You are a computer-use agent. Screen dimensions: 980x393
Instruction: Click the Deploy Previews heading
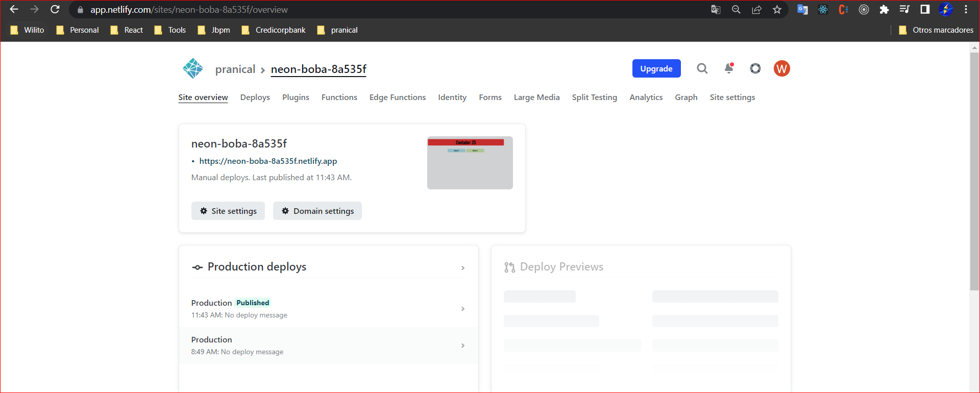coord(561,267)
